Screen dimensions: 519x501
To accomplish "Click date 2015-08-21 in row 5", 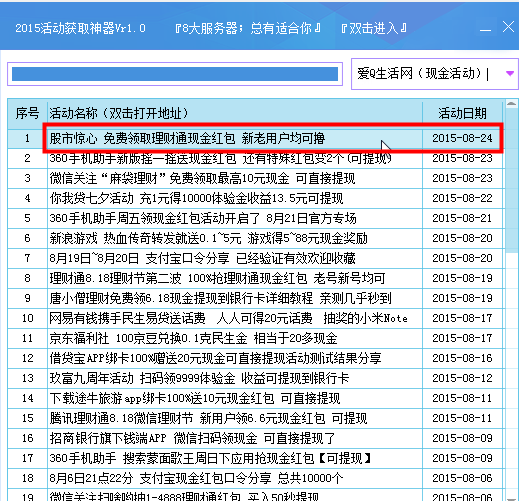I will tap(462, 218).
